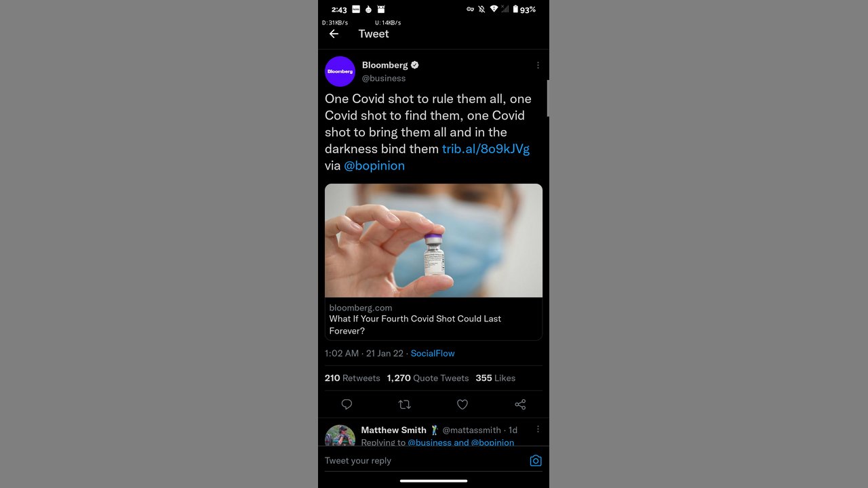Open tweet overflow menu (three dots)
Screen dimensions: 868x488
(x=538, y=66)
